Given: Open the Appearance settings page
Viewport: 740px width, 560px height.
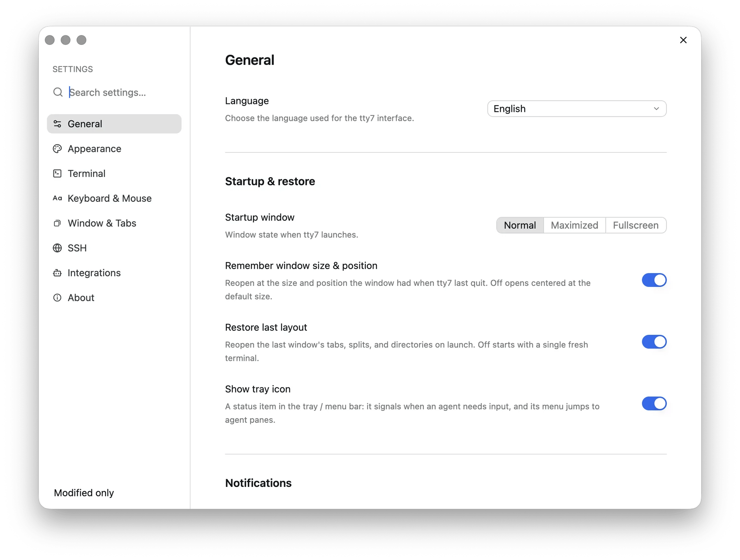Looking at the screenshot, I should tap(114, 149).
